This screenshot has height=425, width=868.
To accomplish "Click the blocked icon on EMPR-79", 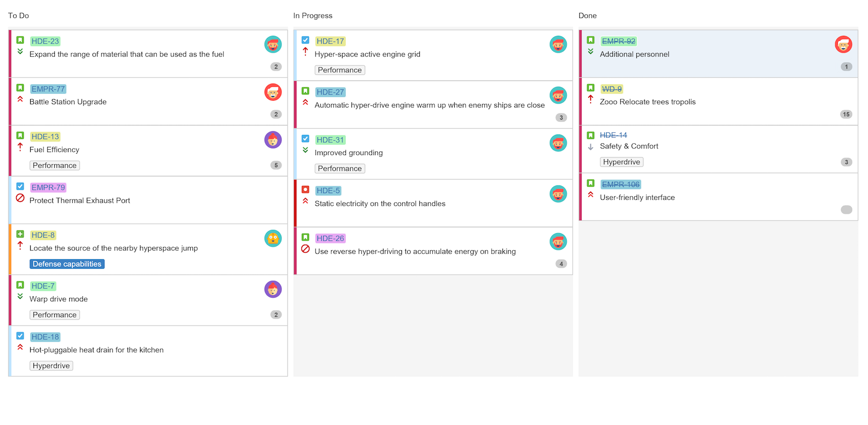I will coord(20,199).
